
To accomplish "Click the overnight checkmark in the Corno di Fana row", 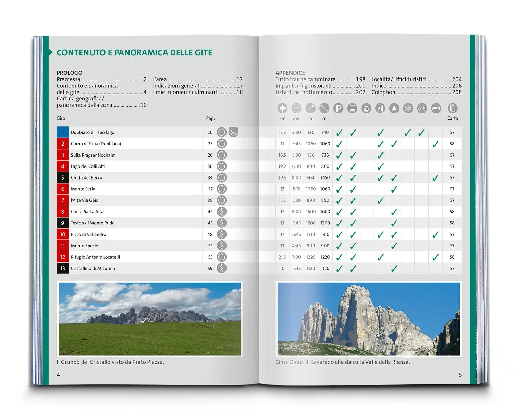I will 436,144.
